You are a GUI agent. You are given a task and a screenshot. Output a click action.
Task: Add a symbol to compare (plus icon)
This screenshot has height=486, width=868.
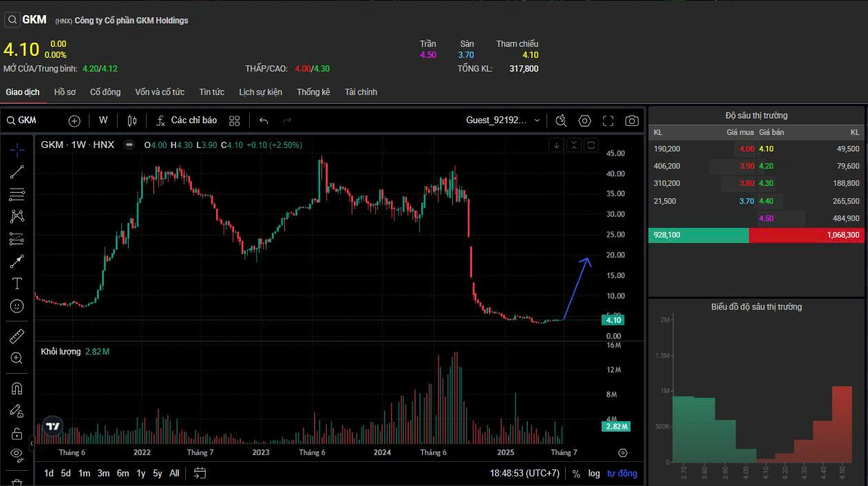pos(74,120)
